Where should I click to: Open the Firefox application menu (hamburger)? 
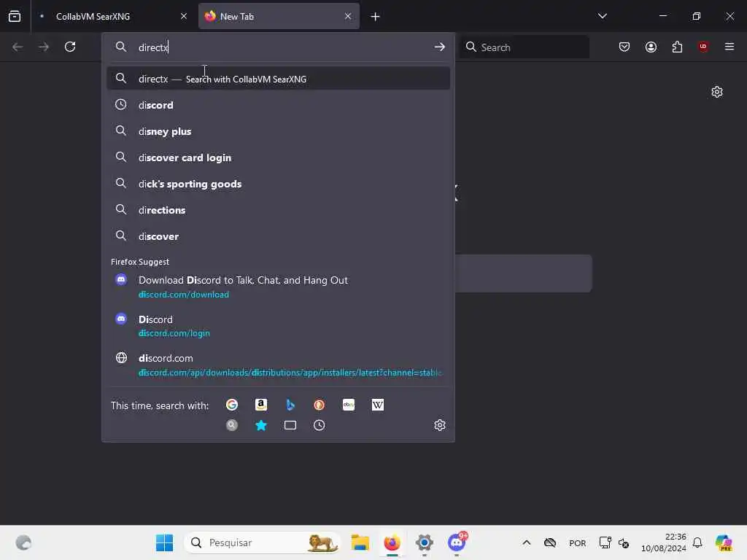point(729,47)
